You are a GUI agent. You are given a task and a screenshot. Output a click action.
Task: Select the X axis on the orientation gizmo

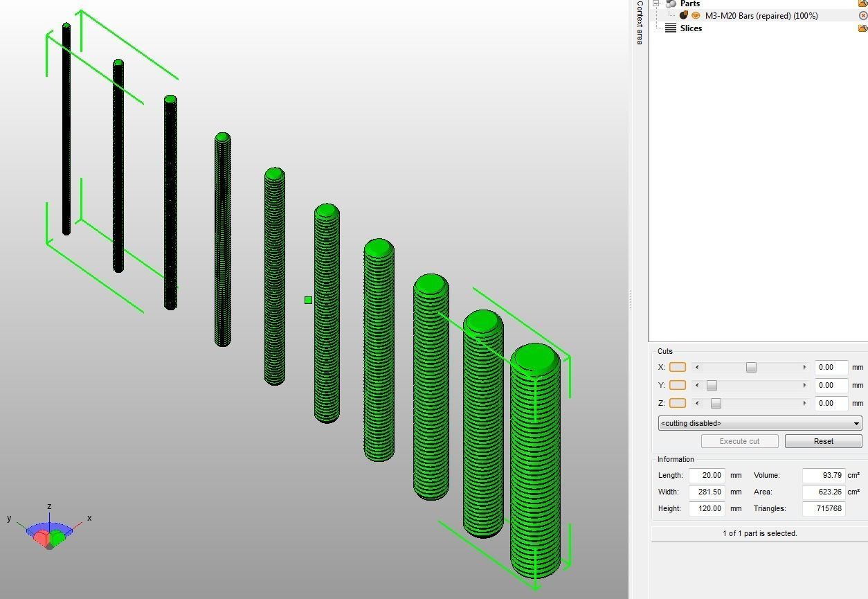coord(88,517)
